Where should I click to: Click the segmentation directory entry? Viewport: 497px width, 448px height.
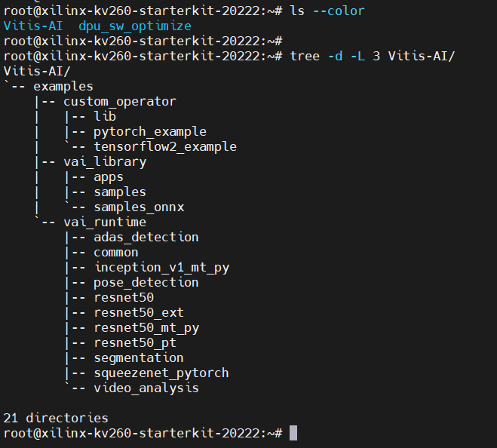pyautogui.click(x=139, y=358)
